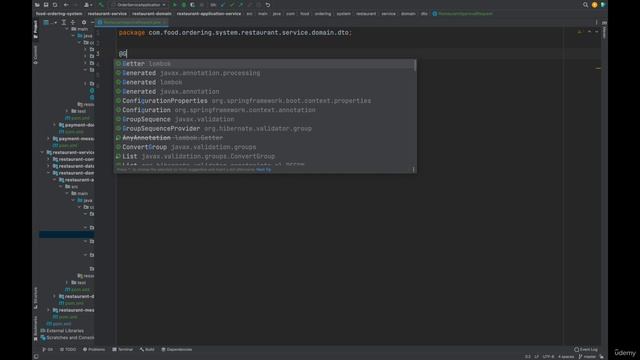Image resolution: width=640 pixels, height=360 pixels.
Task: Select restaurant-domain breadcrumb
Action: click(152, 14)
